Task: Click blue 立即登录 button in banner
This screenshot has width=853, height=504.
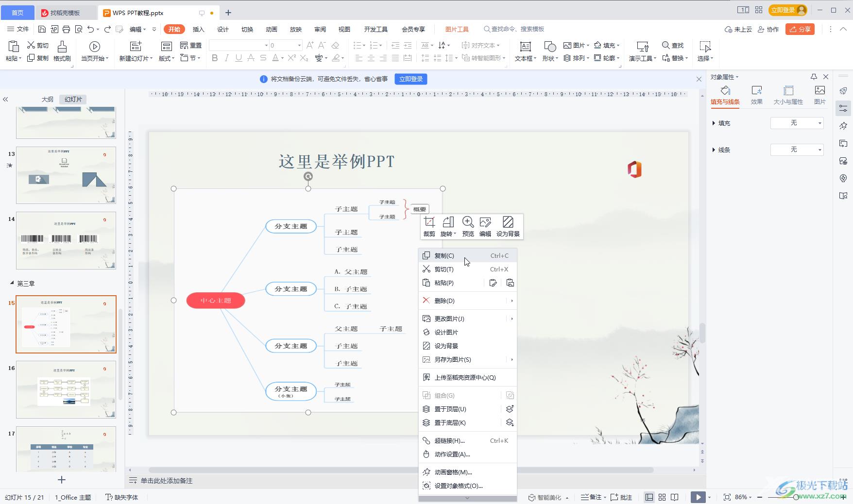Action: pos(411,79)
